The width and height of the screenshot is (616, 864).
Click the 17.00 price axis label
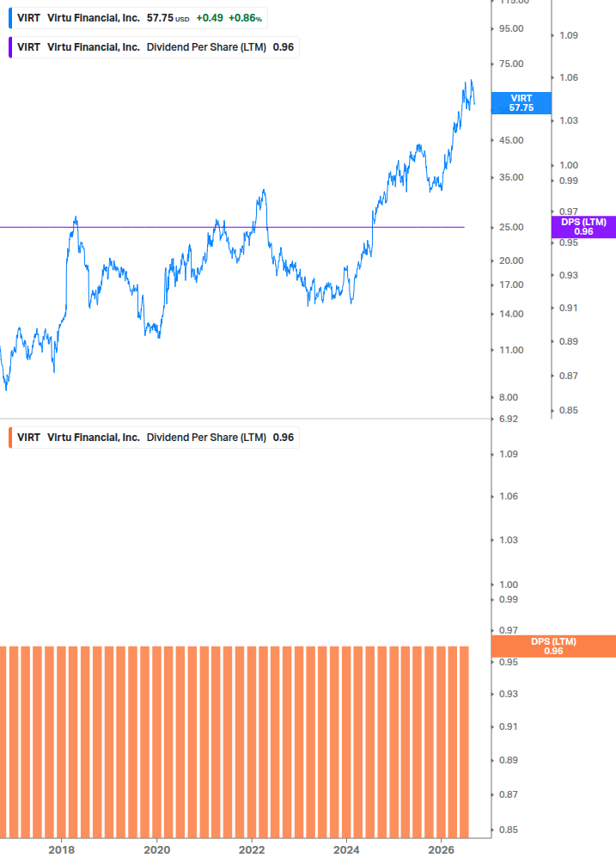point(511,285)
